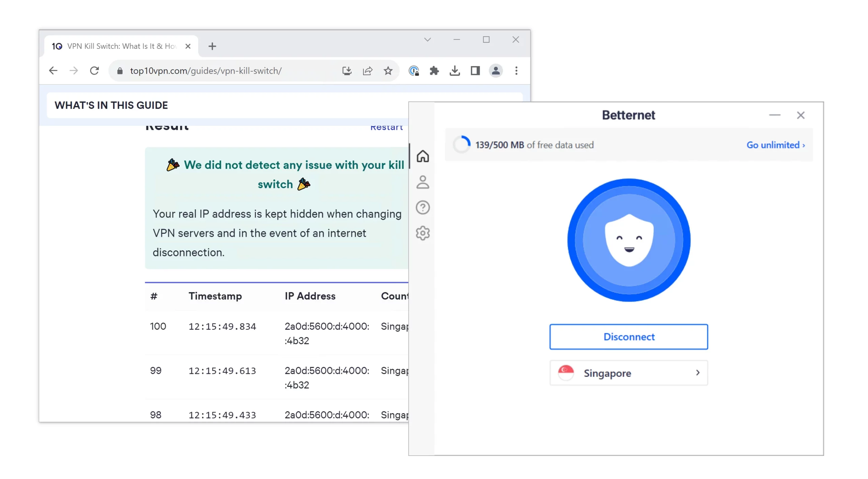
Task: Click the 139/500 MB data used text
Action: tap(534, 145)
